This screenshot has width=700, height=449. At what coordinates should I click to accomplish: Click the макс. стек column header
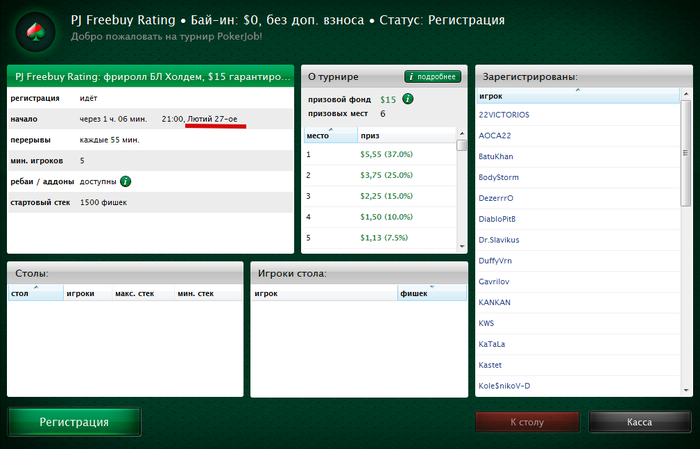pyautogui.click(x=143, y=293)
